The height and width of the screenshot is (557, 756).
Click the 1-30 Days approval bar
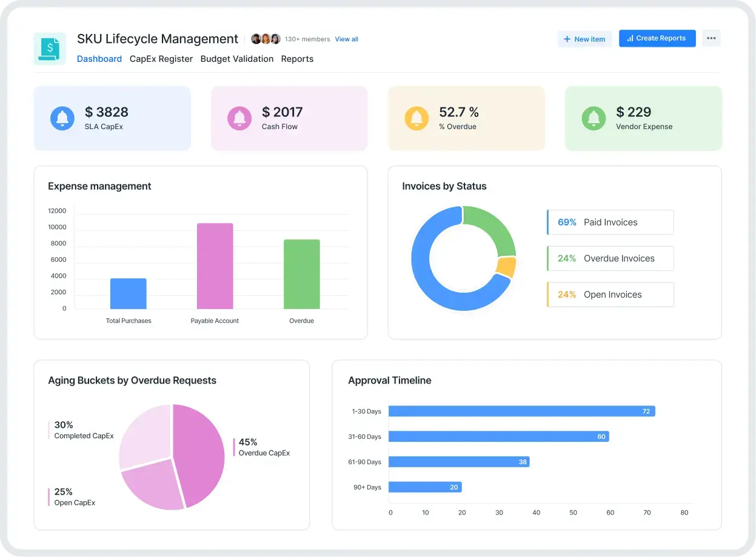coord(521,411)
